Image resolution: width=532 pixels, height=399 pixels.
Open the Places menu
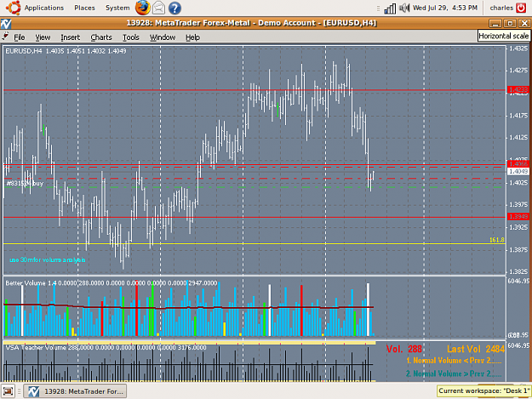point(84,8)
